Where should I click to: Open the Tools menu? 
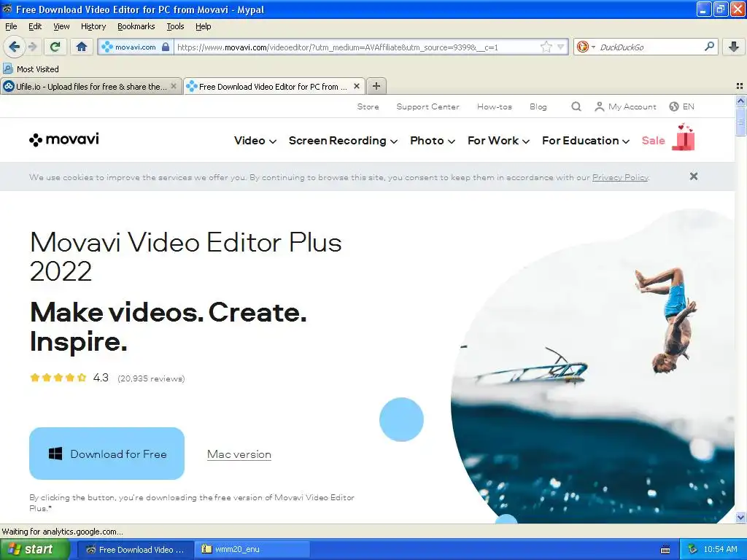[175, 26]
